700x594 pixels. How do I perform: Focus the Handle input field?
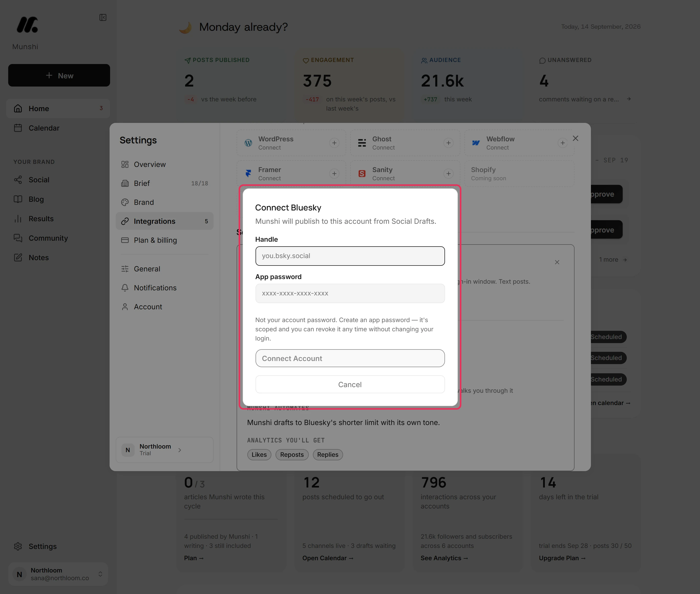pos(350,256)
